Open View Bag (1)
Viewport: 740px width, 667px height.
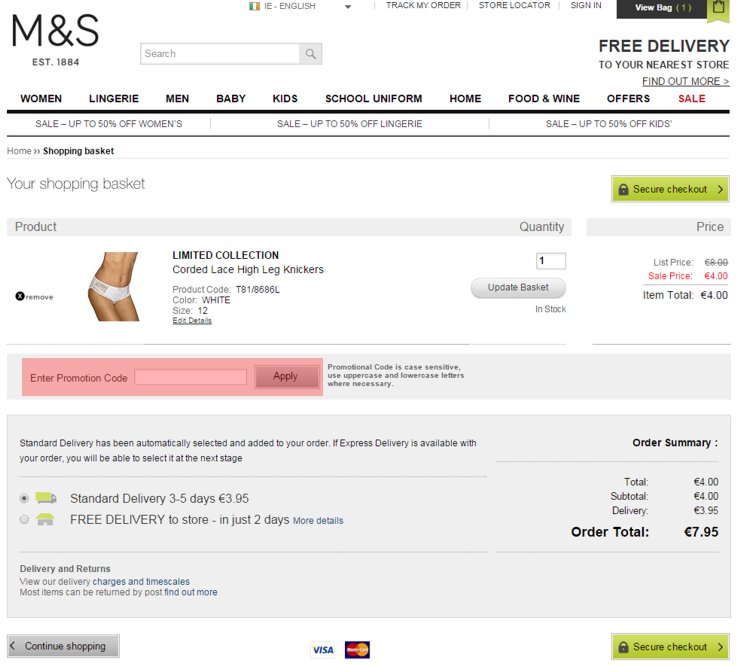(662, 8)
